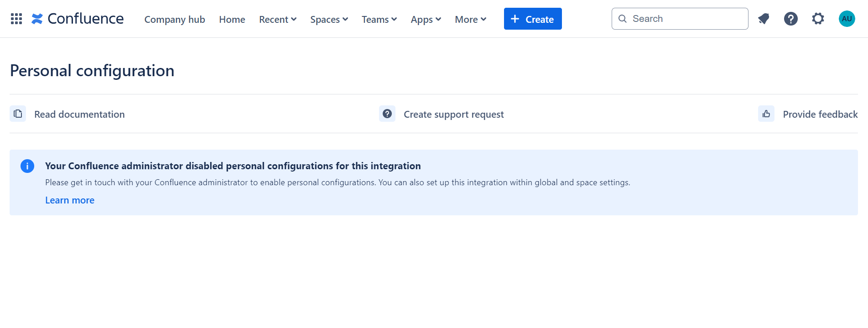Open the AU user avatar menu

coord(847,19)
